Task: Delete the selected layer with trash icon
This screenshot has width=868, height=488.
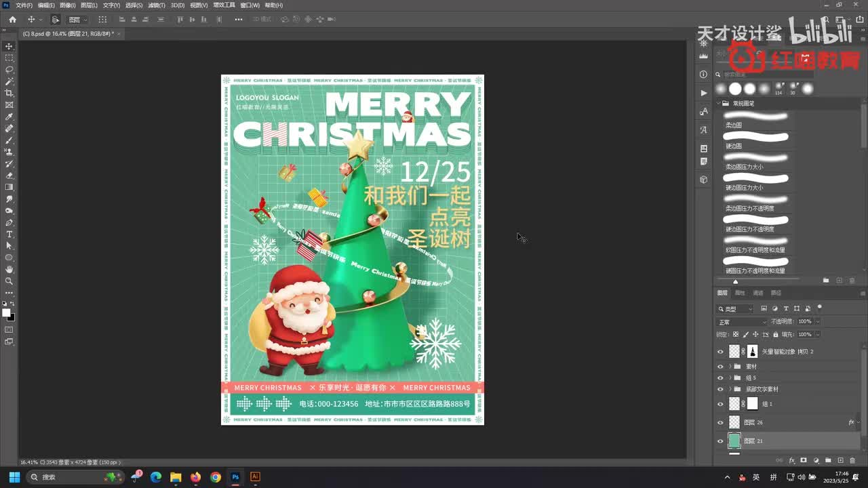Action: coord(852,460)
